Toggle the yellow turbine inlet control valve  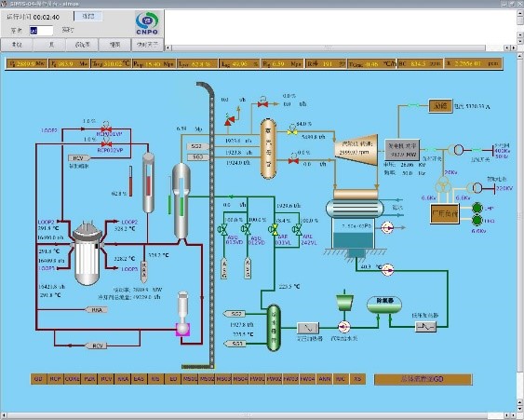pyautogui.click(x=292, y=131)
